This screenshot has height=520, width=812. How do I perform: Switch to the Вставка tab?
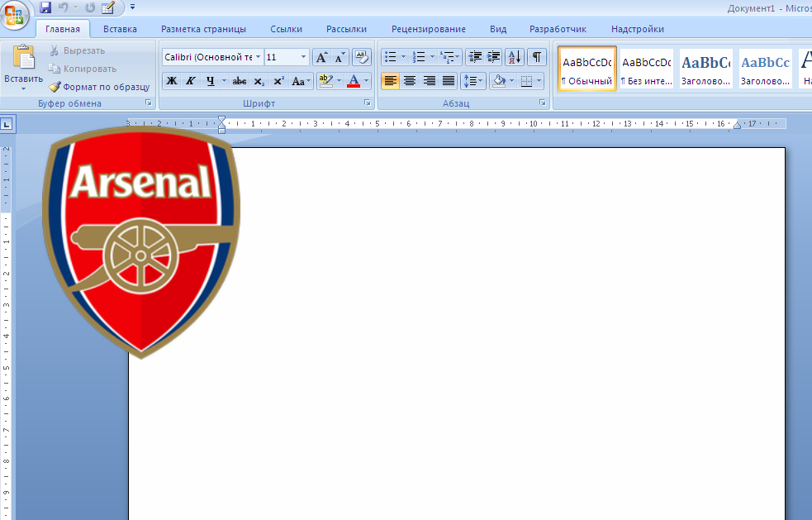click(x=120, y=29)
